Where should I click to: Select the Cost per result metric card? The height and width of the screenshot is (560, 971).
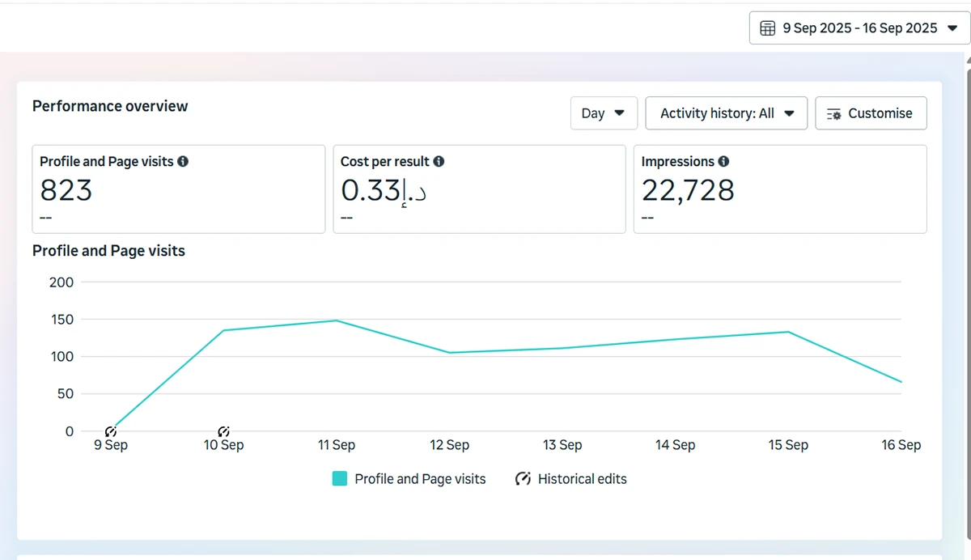click(x=479, y=189)
